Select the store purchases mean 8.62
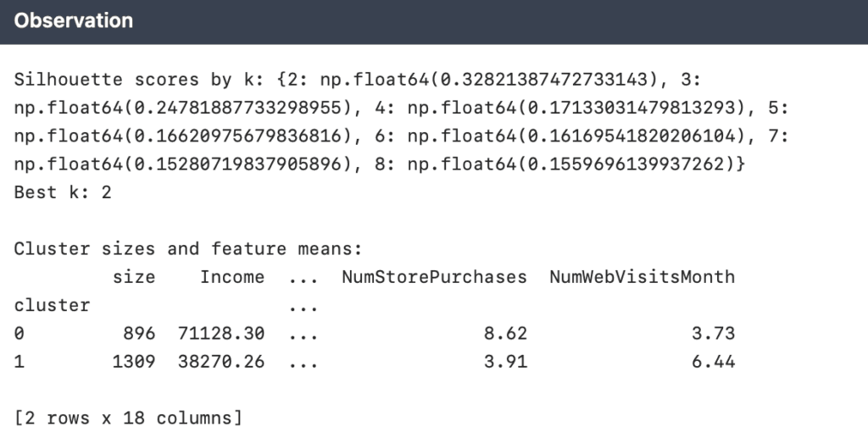Screen dimensions: 868x444 click(x=506, y=334)
